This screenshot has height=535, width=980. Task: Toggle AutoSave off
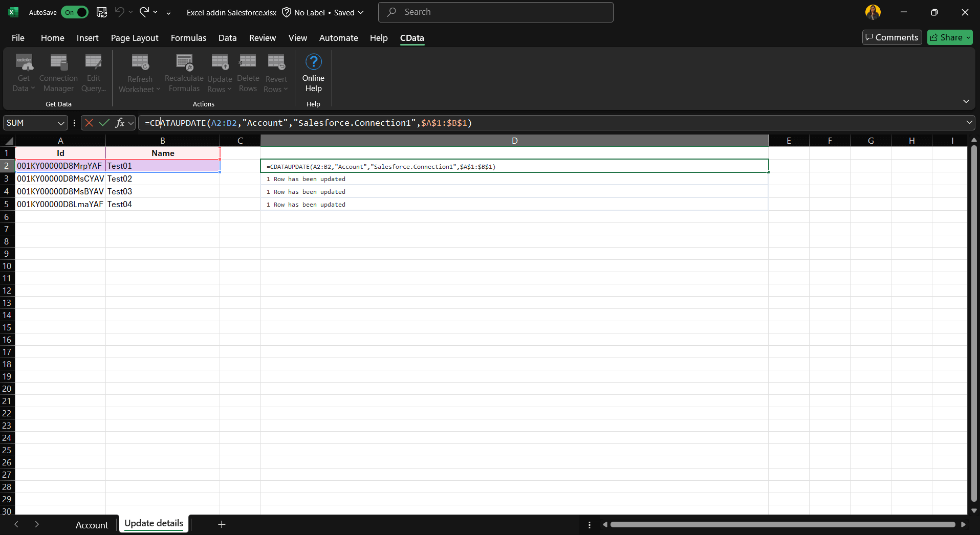point(75,12)
